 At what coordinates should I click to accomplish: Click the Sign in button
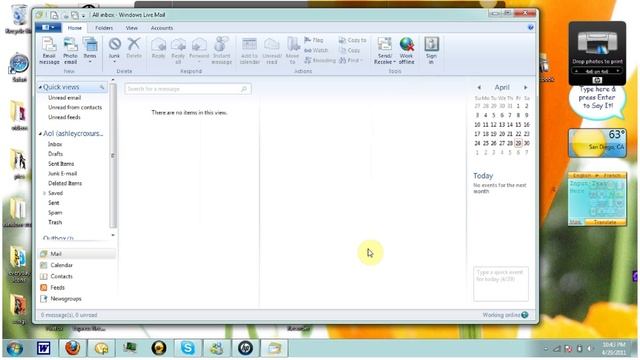coord(431,51)
